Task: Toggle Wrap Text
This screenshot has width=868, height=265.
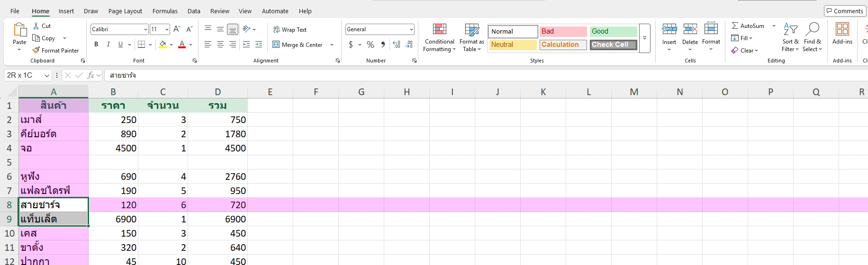Action: click(289, 29)
